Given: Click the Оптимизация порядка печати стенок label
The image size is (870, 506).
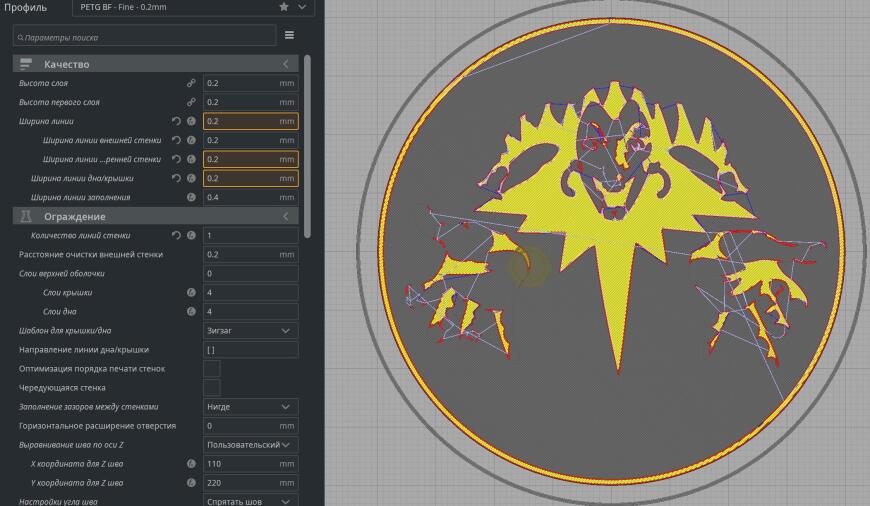Looking at the screenshot, I should [92, 368].
